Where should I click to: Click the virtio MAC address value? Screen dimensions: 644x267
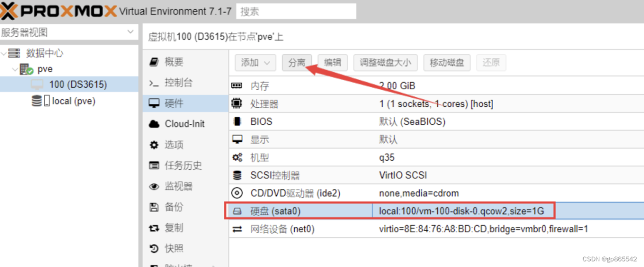[x=484, y=229]
